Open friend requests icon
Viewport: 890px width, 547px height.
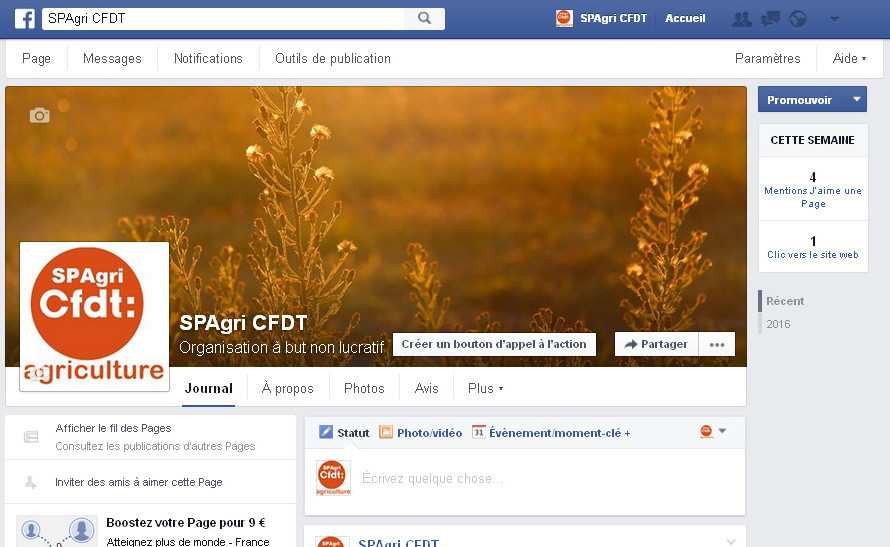point(741,18)
